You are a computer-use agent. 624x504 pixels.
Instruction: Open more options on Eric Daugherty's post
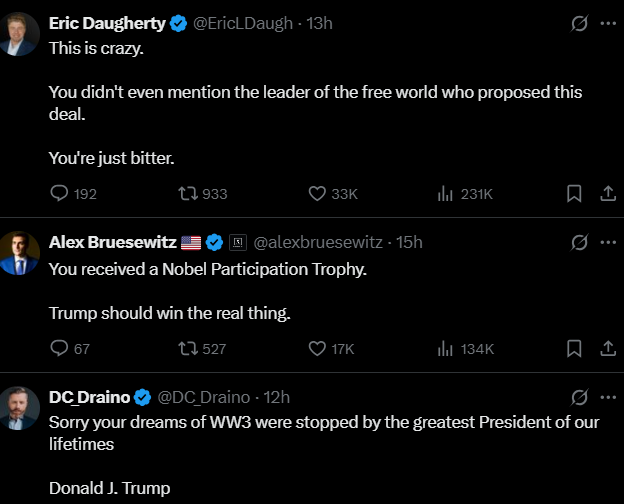pos(608,24)
